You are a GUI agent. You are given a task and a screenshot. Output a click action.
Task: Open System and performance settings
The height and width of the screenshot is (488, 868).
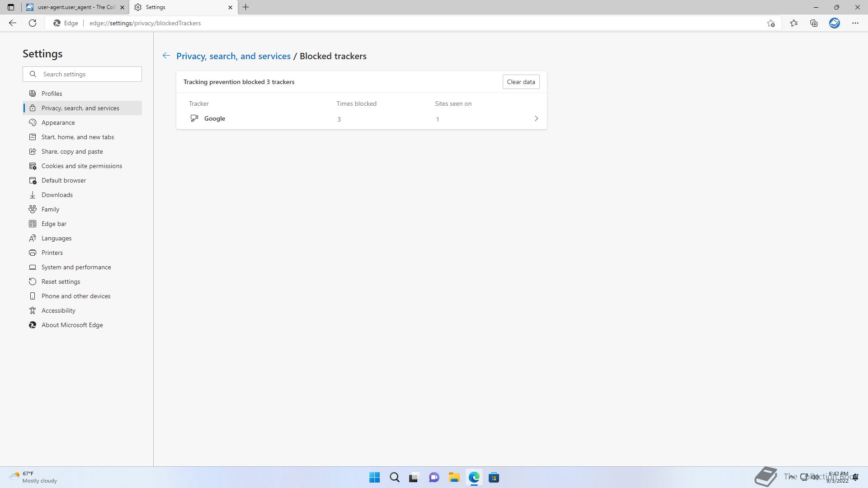click(82, 267)
